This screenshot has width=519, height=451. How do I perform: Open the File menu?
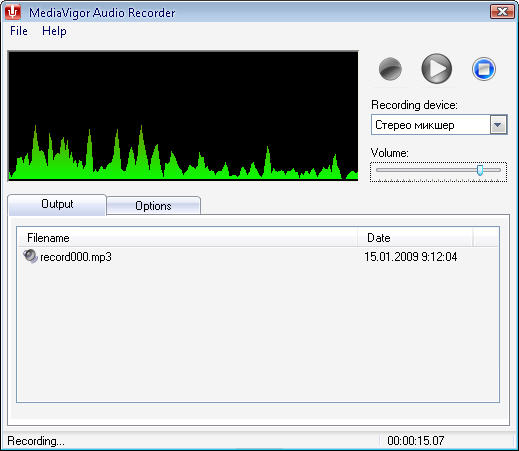click(19, 31)
